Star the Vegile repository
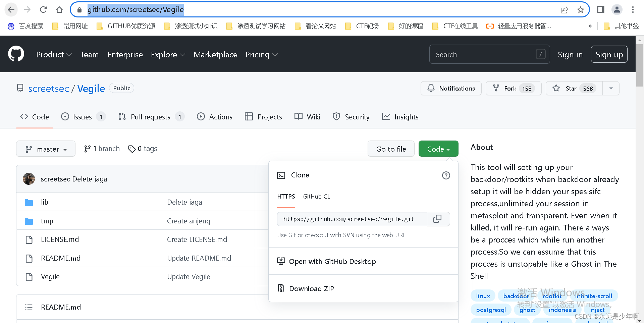Image resolution: width=644 pixels, height=323 pixels. (x=574, y=89)
